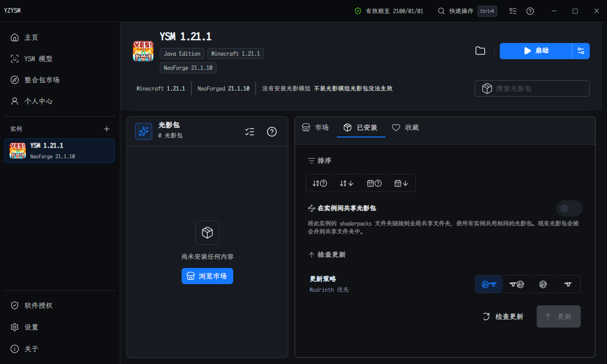The image size is (607, 364).
Task: Select YSM 1.21.1 instance in list
Action: tap(60, 151)
